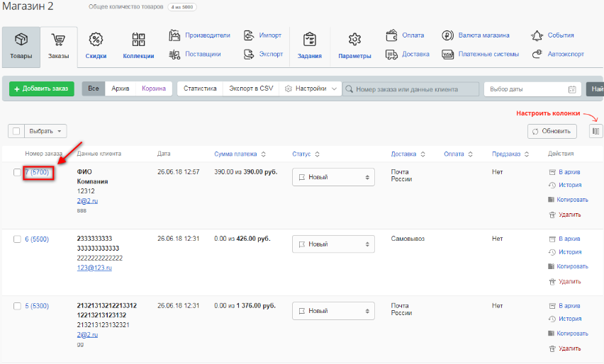Check the checkbox for order 7 (5700)
The height and width of the screenshot is (364, 604).
[18, 172]
